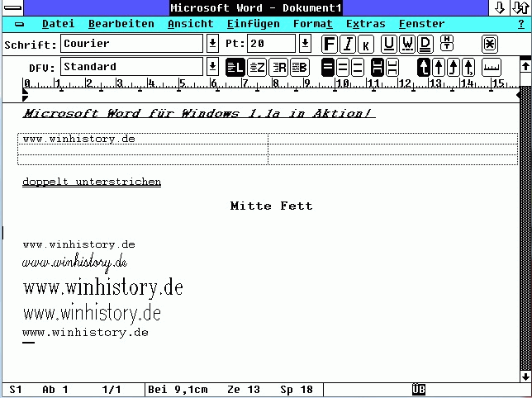The height and width of the screenshot is (398, 532).
Task: Choose single line spacing icon
Action: (328, 67)
